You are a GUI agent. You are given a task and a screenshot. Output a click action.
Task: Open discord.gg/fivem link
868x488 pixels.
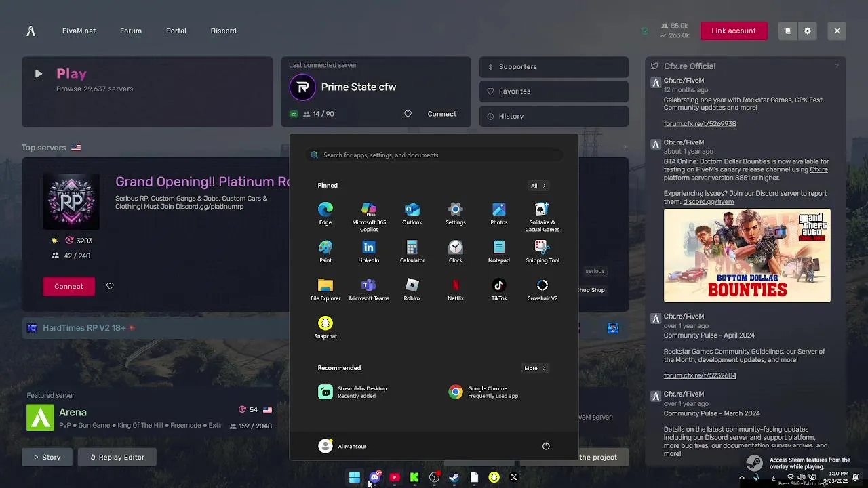point(708,201)
